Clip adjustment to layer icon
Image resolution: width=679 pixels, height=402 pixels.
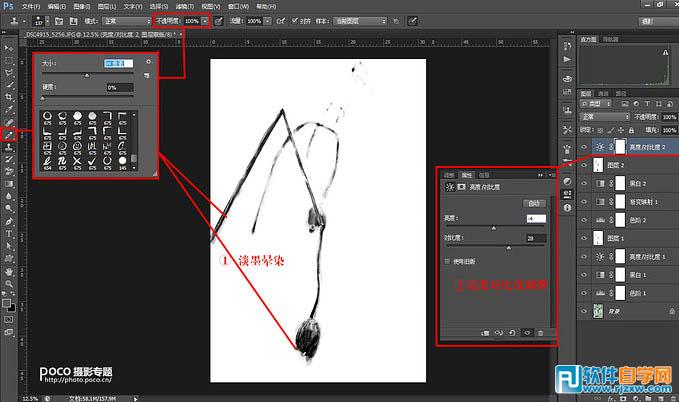485,333
